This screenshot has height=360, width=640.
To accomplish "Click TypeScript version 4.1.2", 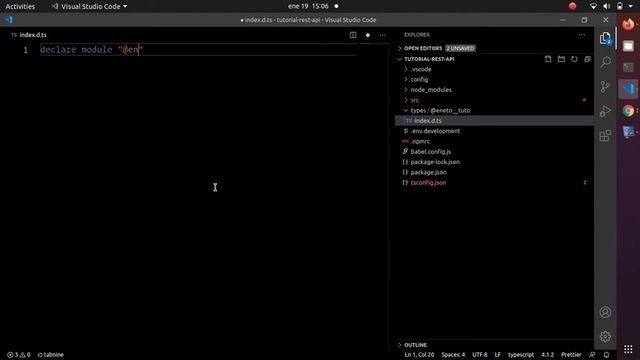I will [x=547, y=355].
